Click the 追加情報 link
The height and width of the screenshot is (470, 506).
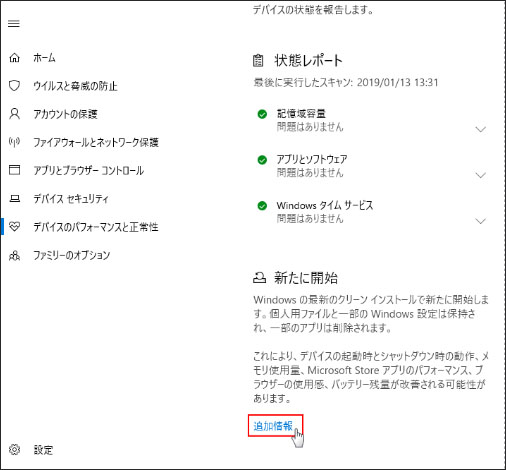[273, 426]
